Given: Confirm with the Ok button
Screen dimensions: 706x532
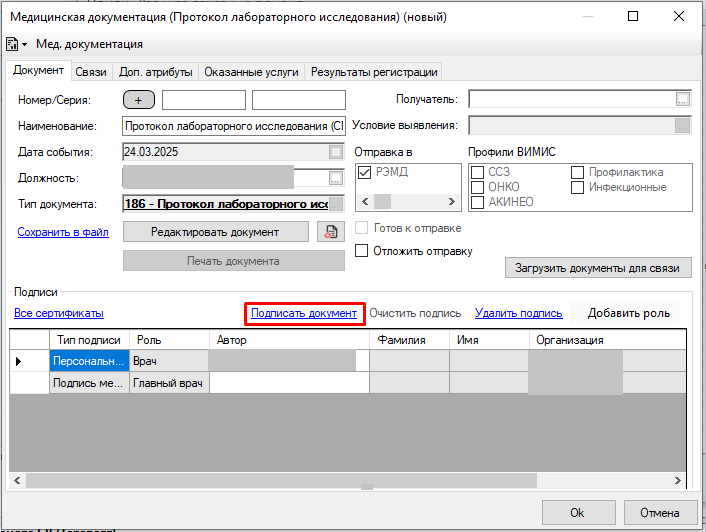Looking at the screenshot, I should pyautogui.click(x=578, y=513).
